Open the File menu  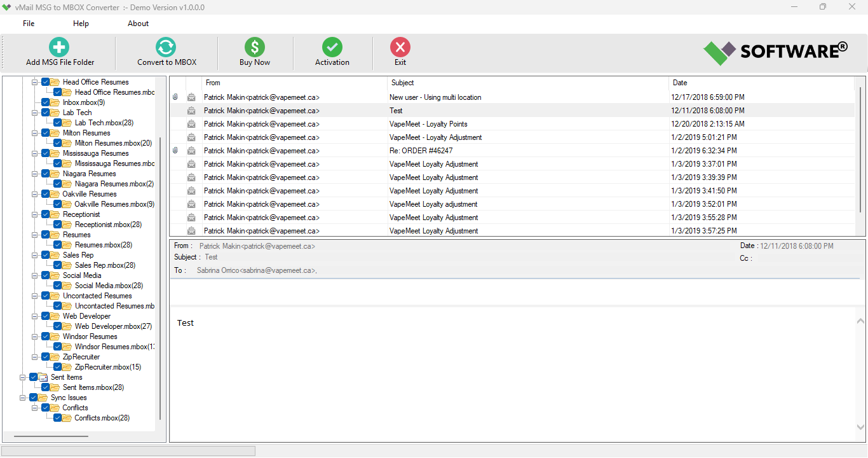pos(28,23)
